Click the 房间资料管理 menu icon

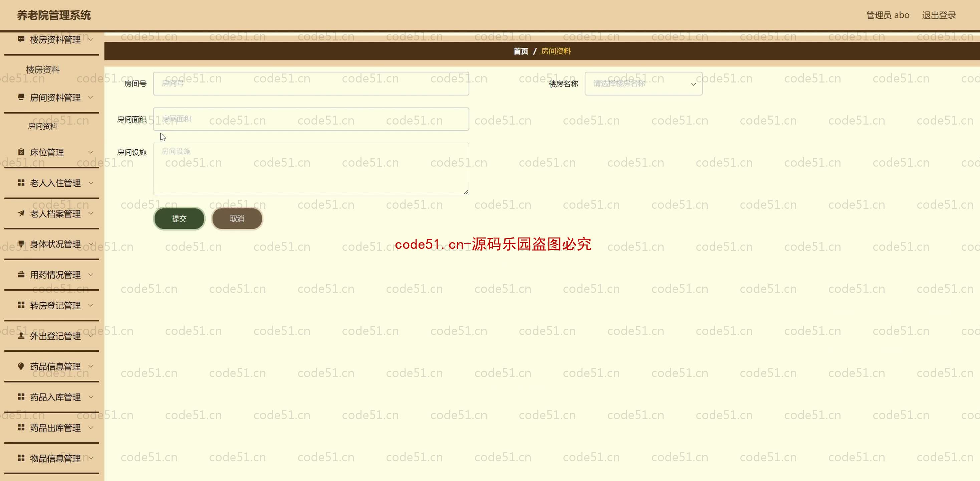coord(21,97)
